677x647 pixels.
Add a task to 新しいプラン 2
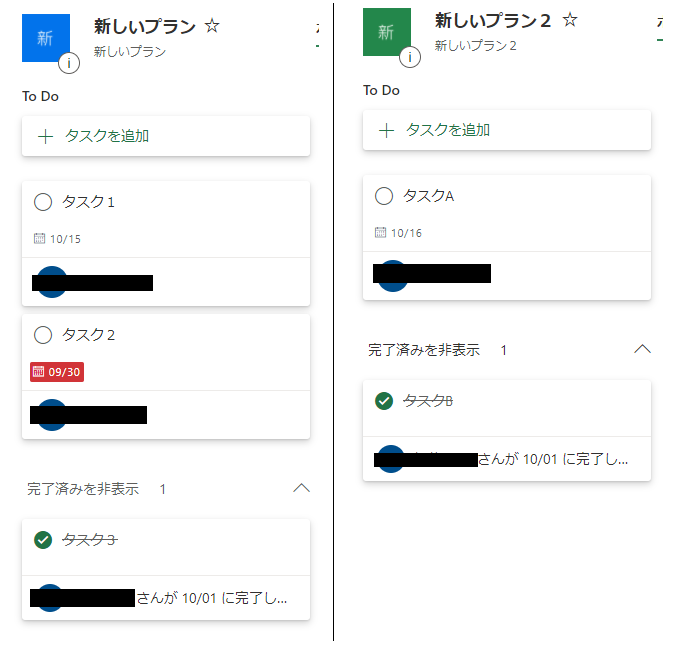(506, 130)
